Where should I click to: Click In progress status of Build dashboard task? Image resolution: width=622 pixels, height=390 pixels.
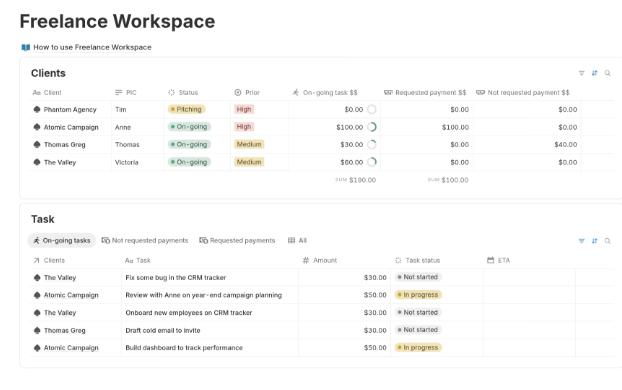point(418,348)
